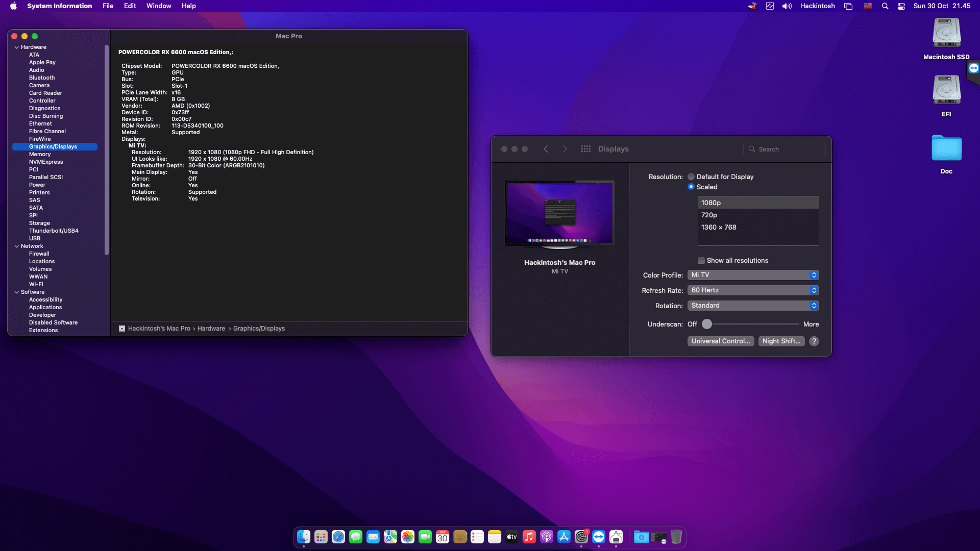This screenshot has height=551, width=980.
Task: Collapse the Hardware section in sidebar
Action: pyautogui.click(x=17, y=47)
